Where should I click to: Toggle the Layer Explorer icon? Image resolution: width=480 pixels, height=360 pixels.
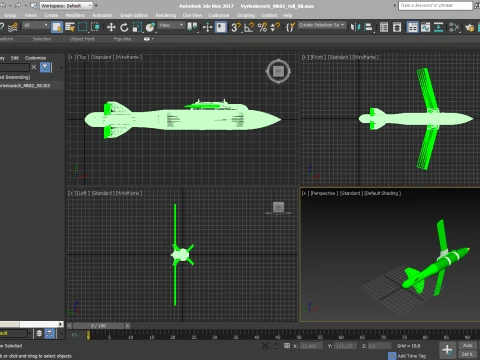point(397,27)
